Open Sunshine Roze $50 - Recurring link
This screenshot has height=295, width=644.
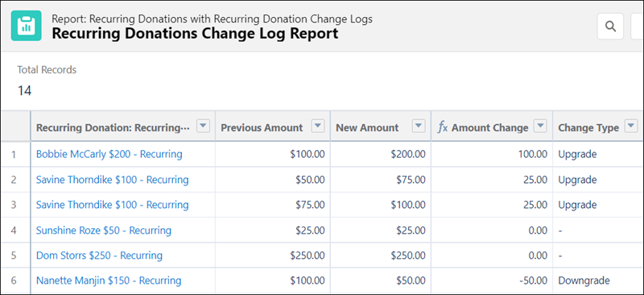104,231
